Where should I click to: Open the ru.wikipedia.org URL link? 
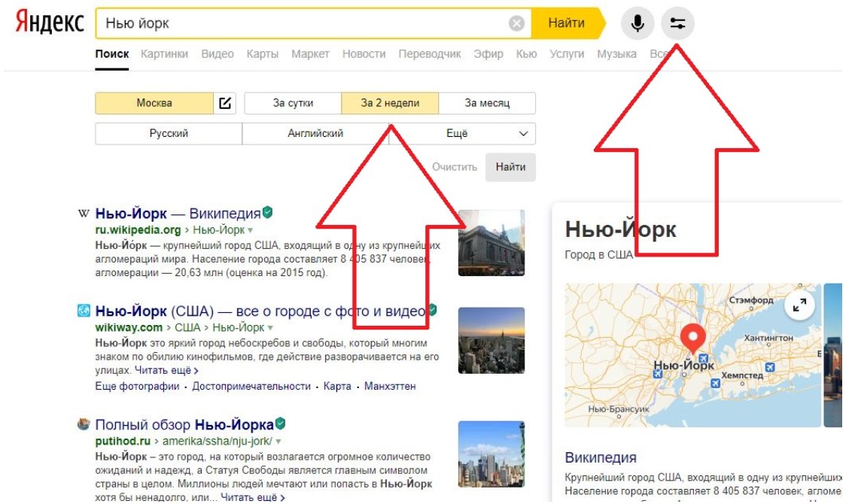pos(138,229)
